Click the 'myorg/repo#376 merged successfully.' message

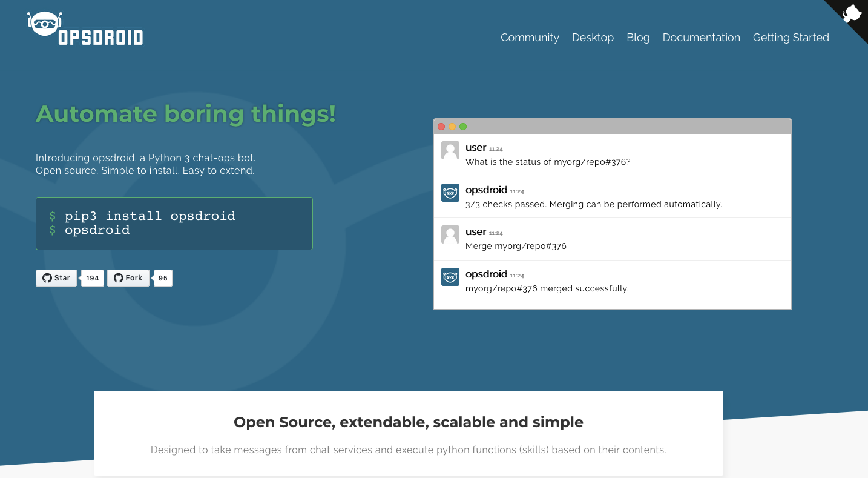(547, 288)
